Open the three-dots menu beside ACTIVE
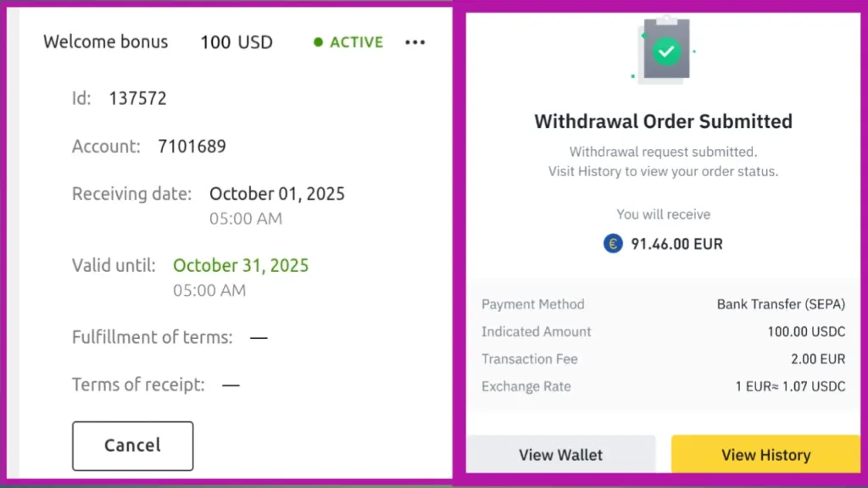The image size is (868, 488). click(415, 42)
